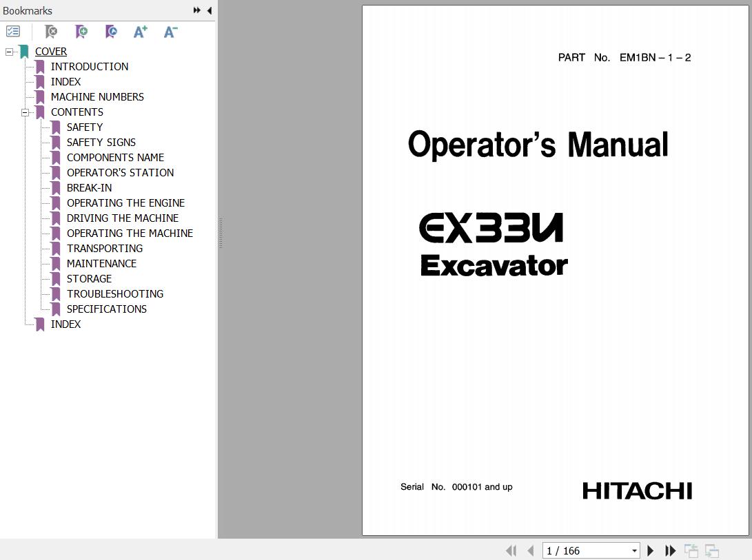Increase bookmark text size with A+

click(x=141, y=32)
